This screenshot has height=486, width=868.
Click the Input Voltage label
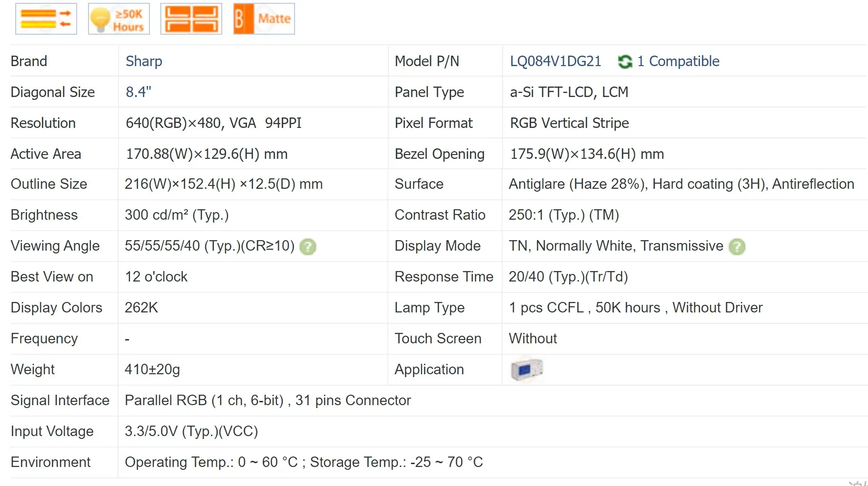coord(52,431)
